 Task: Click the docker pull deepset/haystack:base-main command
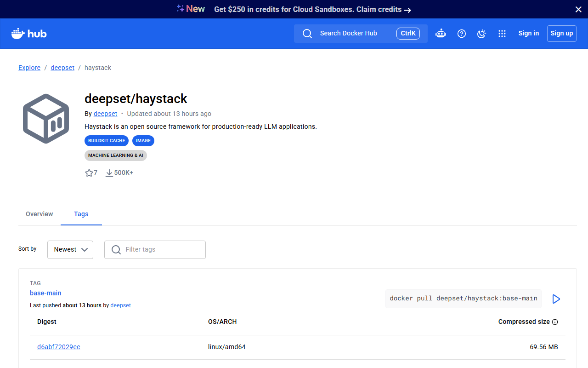coord(464,299)
